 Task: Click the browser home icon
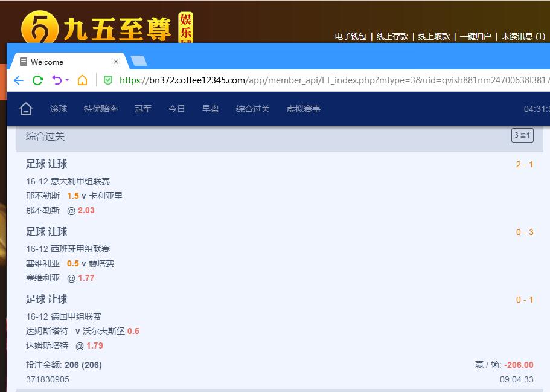[83, 80]
